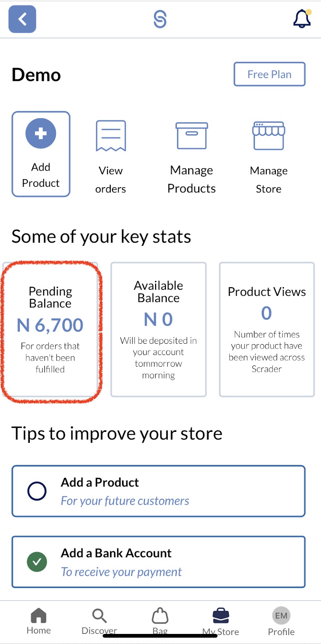Click the Free Plan button
321x644 pixels.
coord(269,74)
